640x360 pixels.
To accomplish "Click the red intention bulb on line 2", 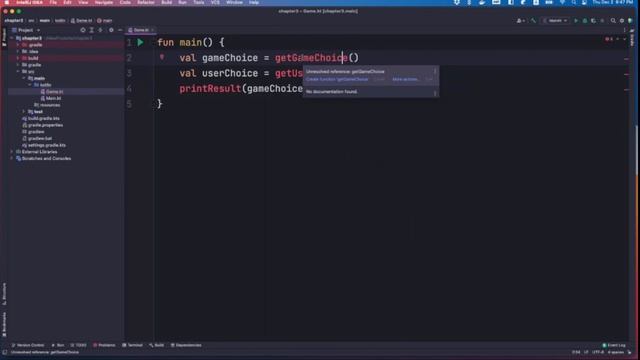I will tap(162, 57).
